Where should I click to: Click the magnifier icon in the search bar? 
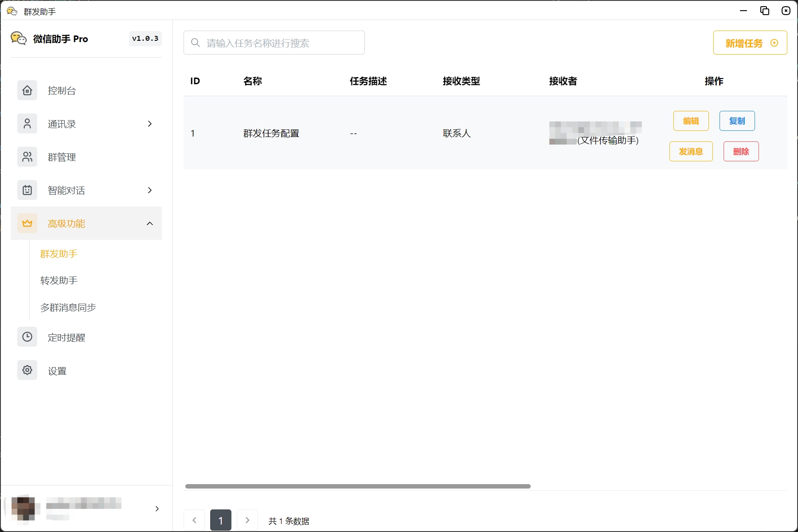point(195,42)
